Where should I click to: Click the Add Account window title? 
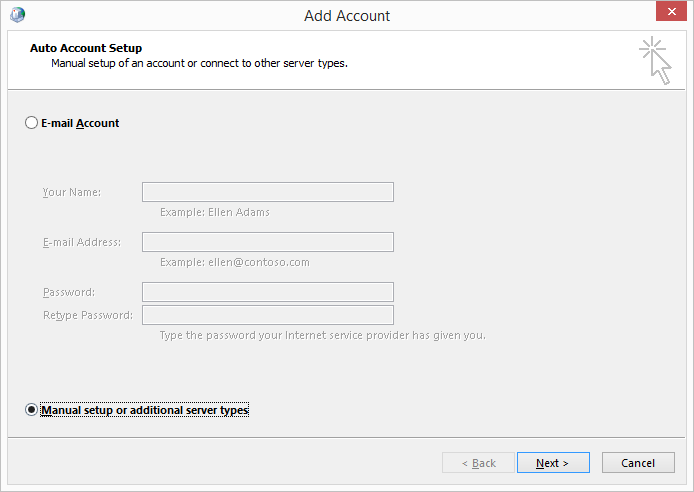point(347,15)
